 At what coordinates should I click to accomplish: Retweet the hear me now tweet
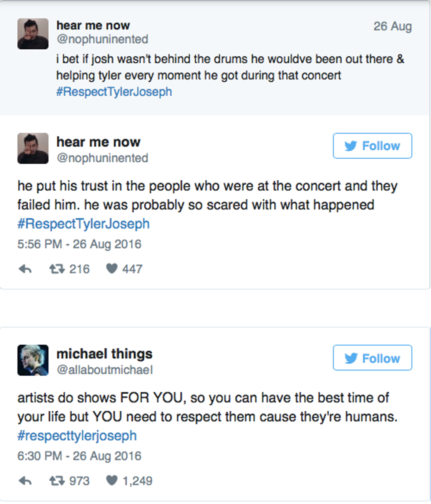click(55, 269)
